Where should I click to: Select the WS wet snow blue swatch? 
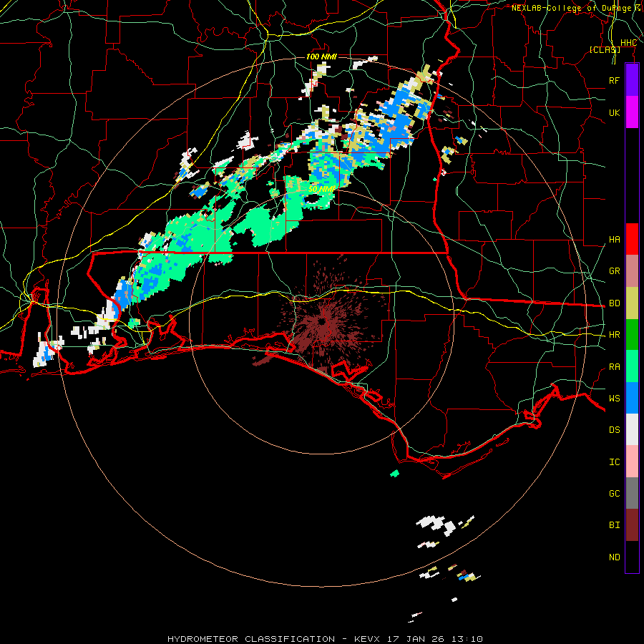point(632,398)
